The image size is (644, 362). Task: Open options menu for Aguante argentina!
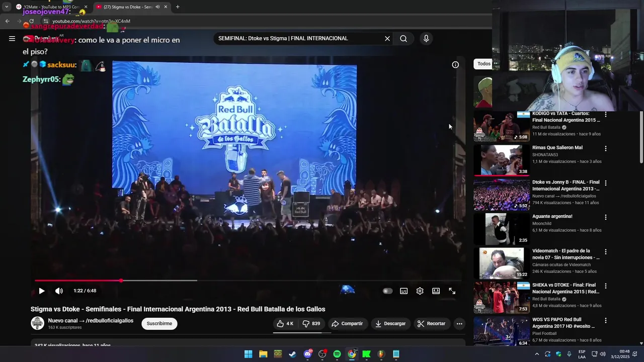click(606, 217)
